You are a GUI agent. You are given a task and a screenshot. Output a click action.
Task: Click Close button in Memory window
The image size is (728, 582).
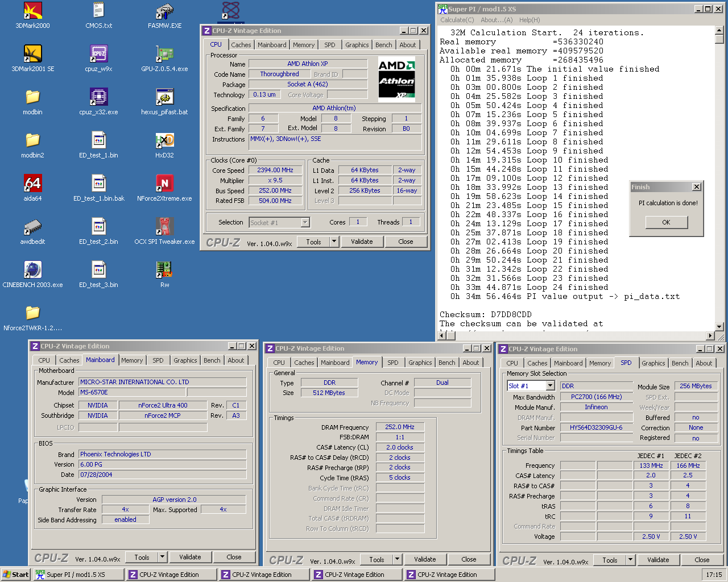[x=469, y=559]
